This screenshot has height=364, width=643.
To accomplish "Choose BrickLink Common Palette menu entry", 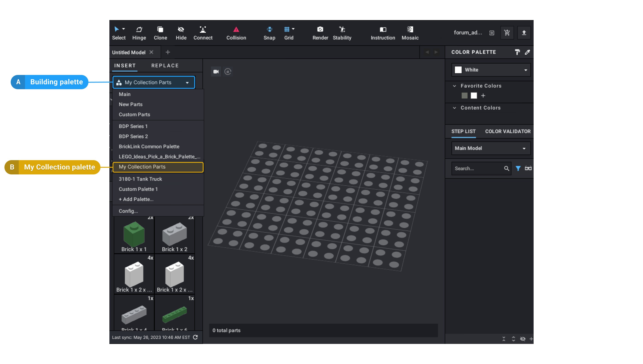I will [x=149, y=147].
